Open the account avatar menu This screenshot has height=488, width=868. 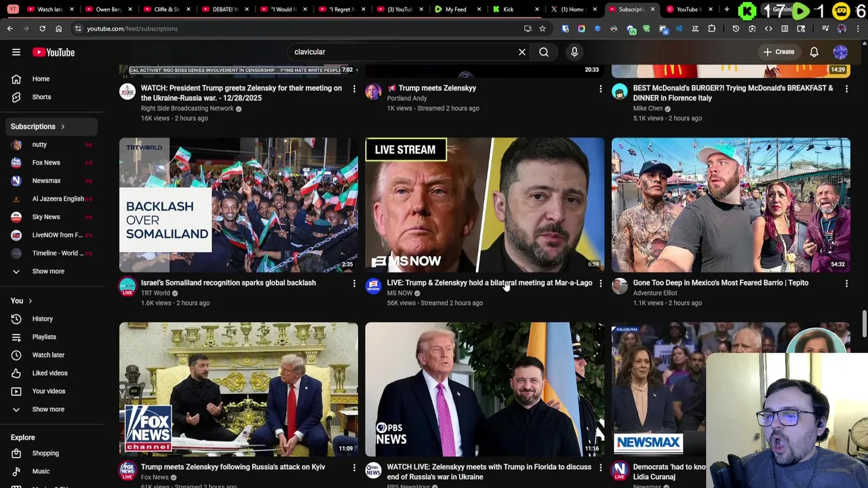tap(840, 52)
